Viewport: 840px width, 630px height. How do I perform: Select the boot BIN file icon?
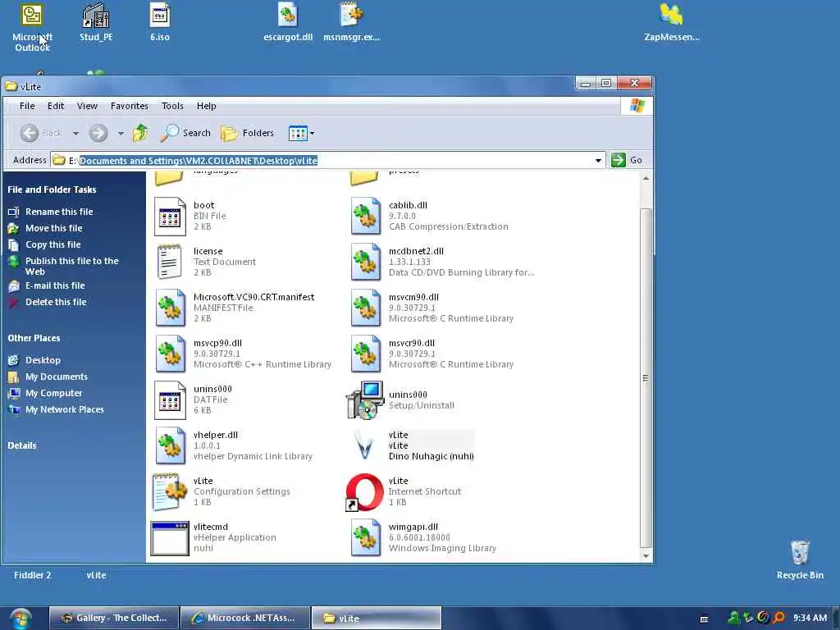(x=170, y=217)
